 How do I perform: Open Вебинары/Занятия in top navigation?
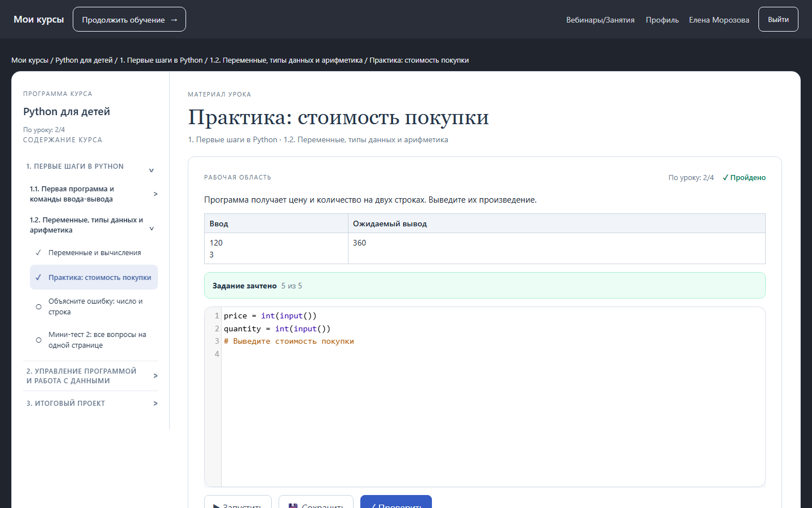(600, 20)
